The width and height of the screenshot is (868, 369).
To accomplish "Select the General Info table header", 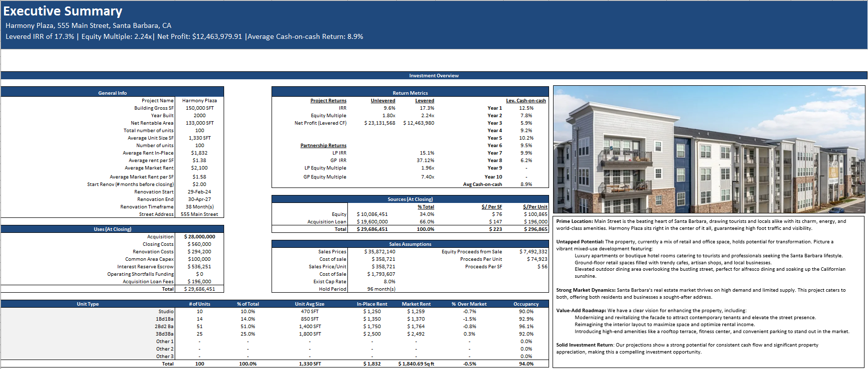I will (x=112, y=93).
